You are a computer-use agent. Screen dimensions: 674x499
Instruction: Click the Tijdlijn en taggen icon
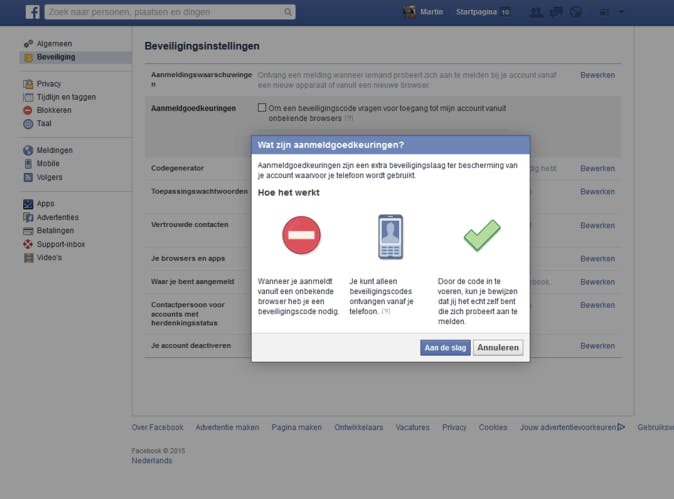coord(28,98)
